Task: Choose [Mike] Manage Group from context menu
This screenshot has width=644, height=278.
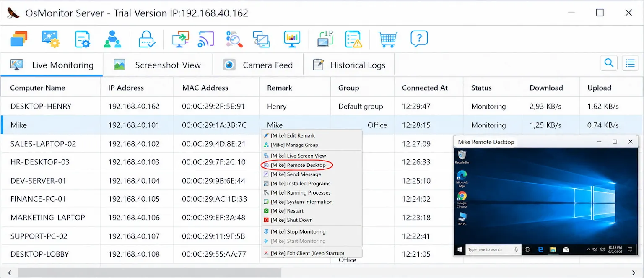Action: point(311,145)
